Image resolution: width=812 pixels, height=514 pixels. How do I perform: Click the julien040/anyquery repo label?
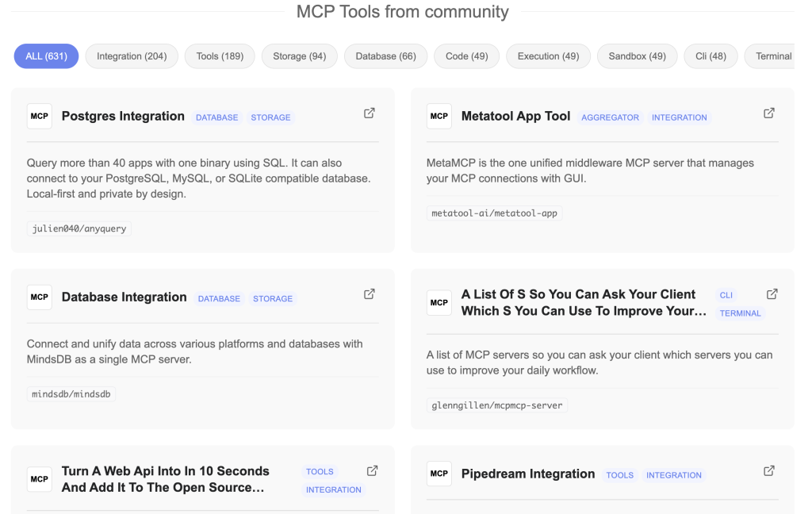(x=79, y=228)
